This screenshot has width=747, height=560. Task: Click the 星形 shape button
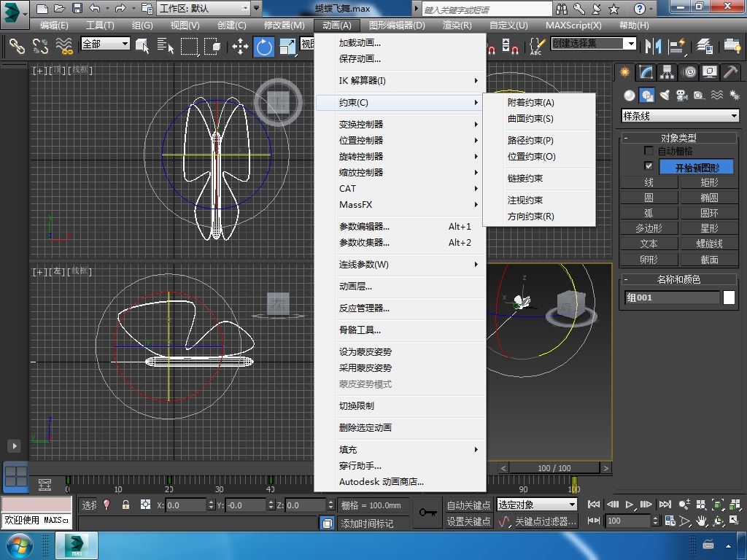[709, 228]
